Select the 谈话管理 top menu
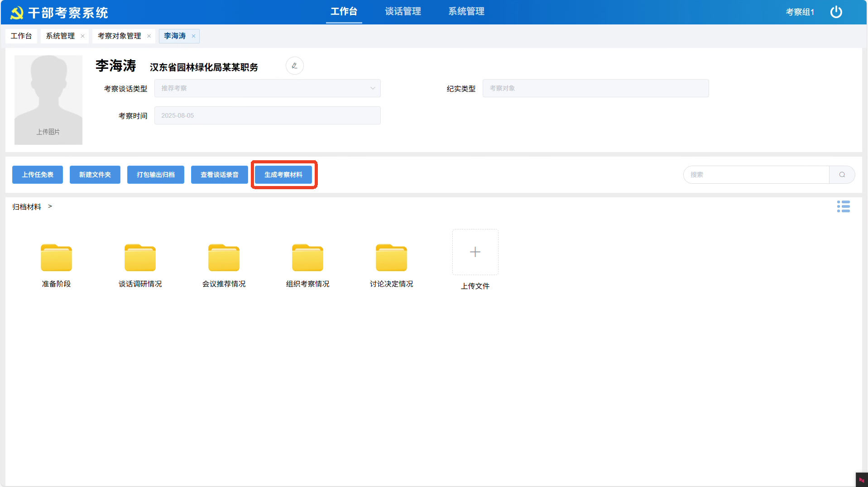 click(x=403, y=12)
